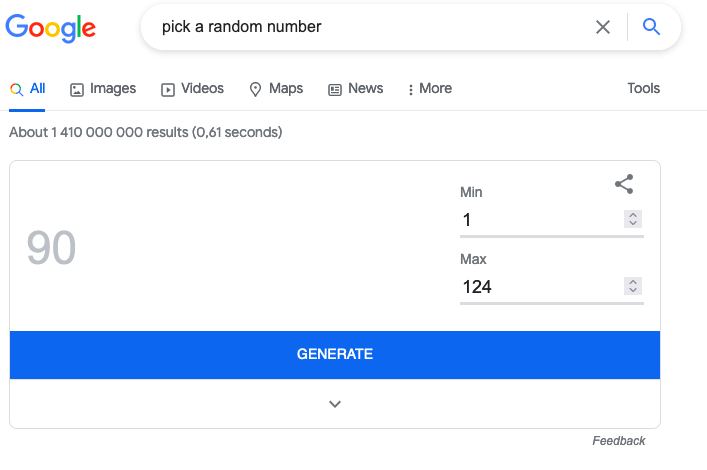The height and width of the screenshot is (470, 707).
Task: Click the Images tab picture icon
Action: tap(77, 90)
